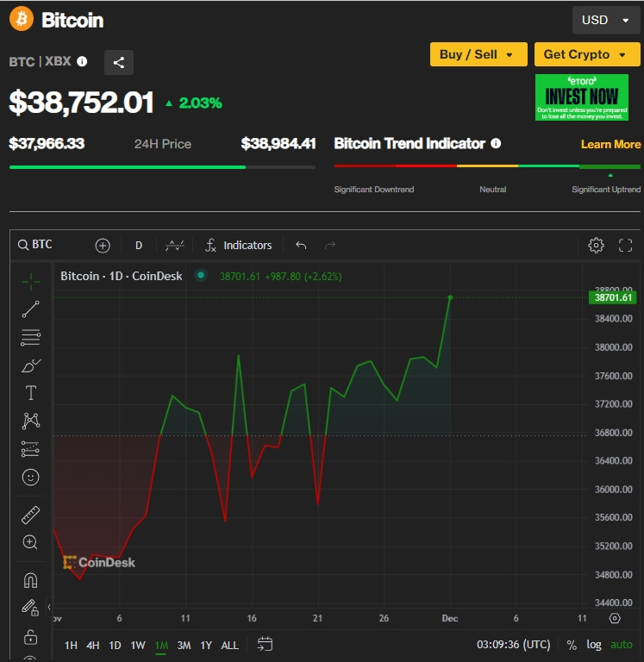Select the ALL time range
Screen dimensions: 644x662
pyautogui.click(x=229, y=645)
